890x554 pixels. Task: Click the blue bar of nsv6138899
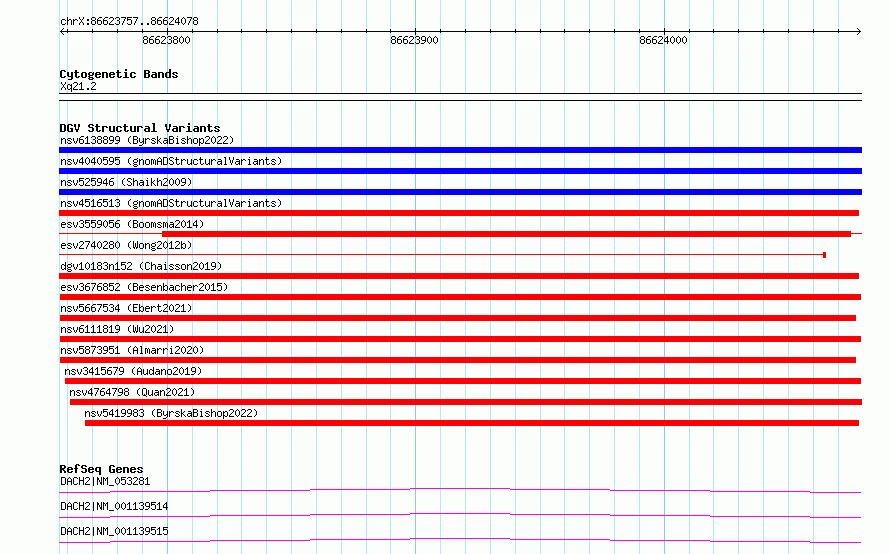click(460, 150)
